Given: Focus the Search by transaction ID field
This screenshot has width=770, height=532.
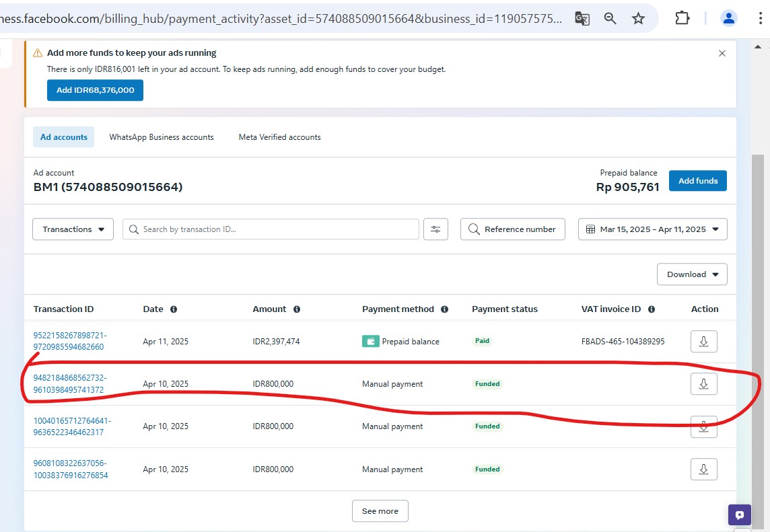Looking at the screenshot, I should click(x=276, y=229).
